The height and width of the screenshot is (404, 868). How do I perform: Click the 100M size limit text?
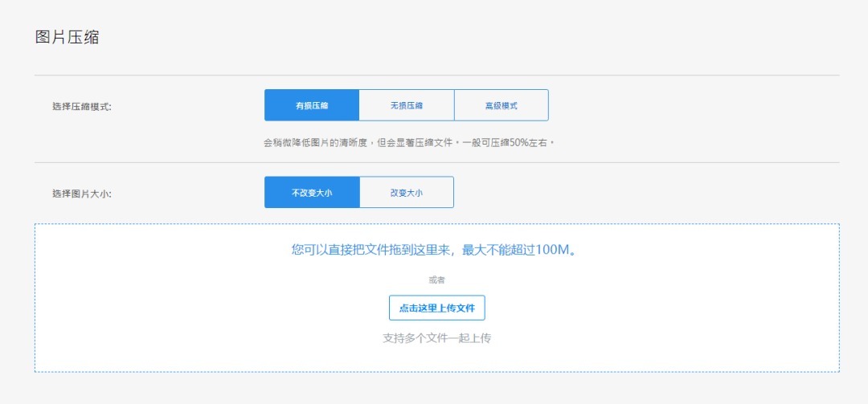coord(556,250)
